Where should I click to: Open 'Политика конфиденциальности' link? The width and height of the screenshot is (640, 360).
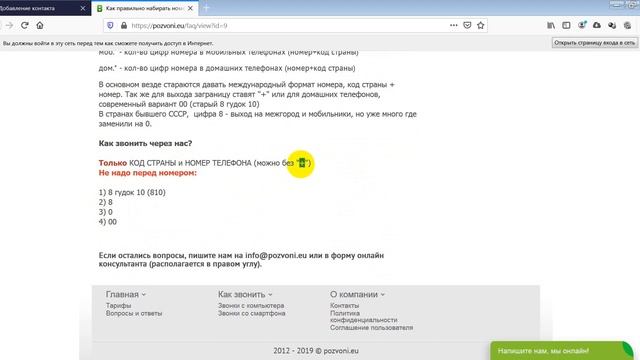[363, 316]
